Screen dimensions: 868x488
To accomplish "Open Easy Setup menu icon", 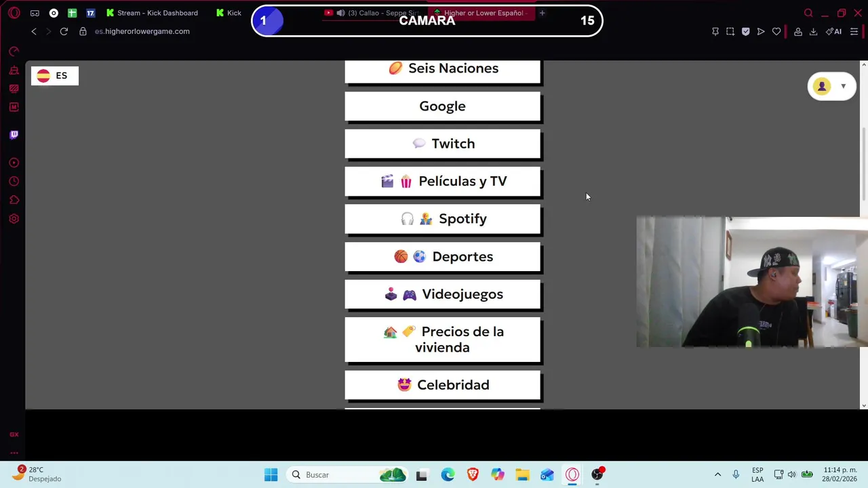I will [854, 31].
